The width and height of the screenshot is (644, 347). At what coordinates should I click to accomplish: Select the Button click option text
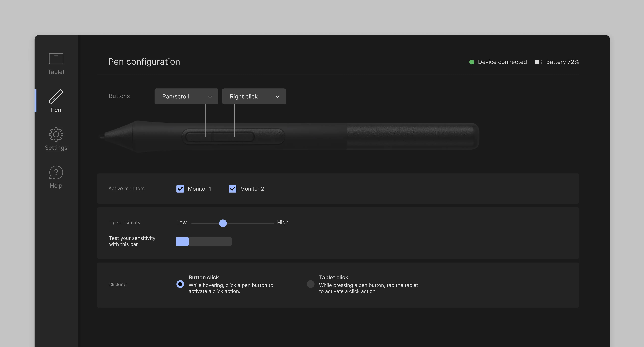tap(204, 277)
